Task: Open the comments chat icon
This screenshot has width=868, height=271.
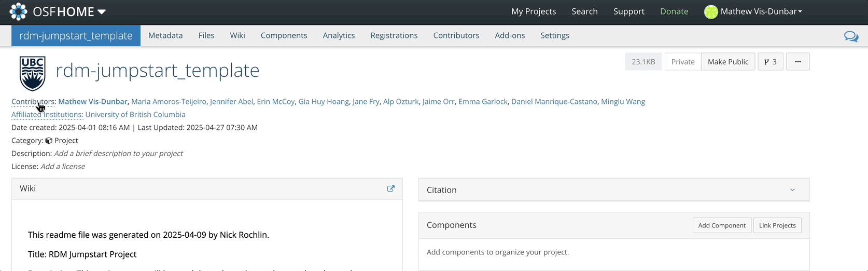Action: [851, 36]
